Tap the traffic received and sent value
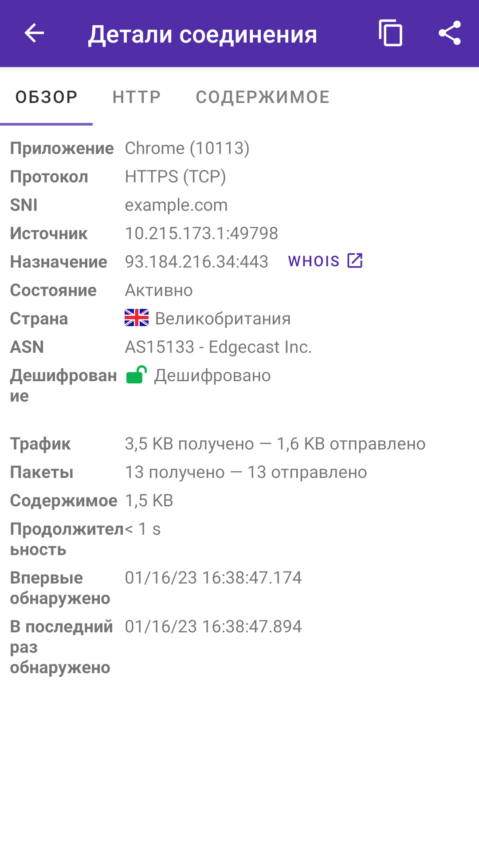479x868 pixels. point(275,444)
